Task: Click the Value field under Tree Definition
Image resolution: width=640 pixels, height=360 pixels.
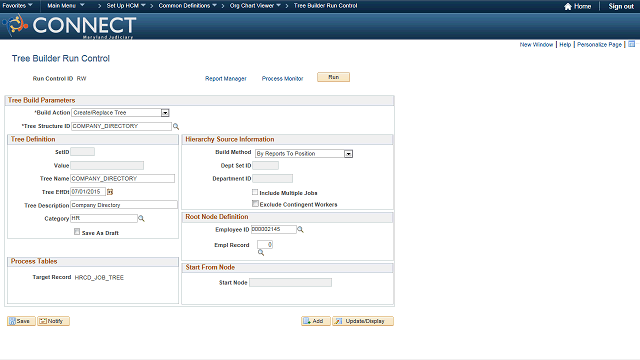Action: click(107, 165)
